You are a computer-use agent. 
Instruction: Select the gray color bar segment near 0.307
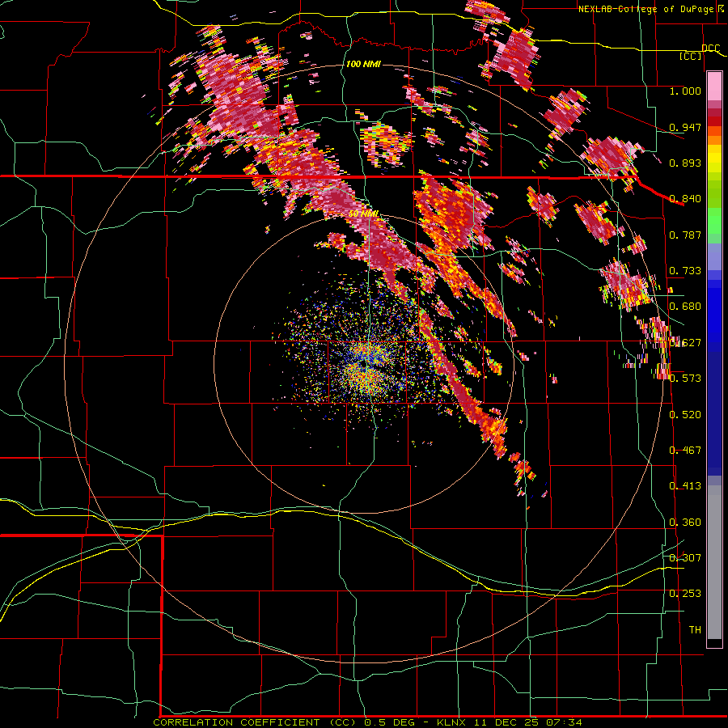pyautogui.click(x=714, y=562)
